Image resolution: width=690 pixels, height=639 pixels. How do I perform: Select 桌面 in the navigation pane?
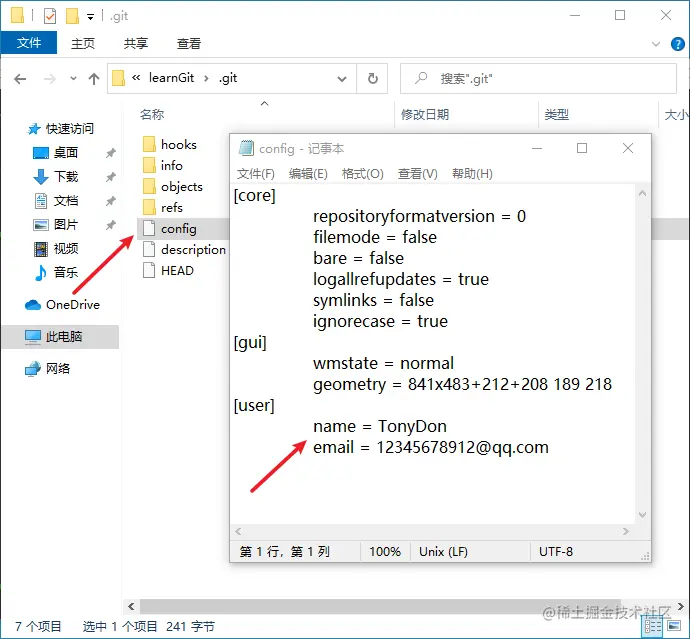coord(55,153)
